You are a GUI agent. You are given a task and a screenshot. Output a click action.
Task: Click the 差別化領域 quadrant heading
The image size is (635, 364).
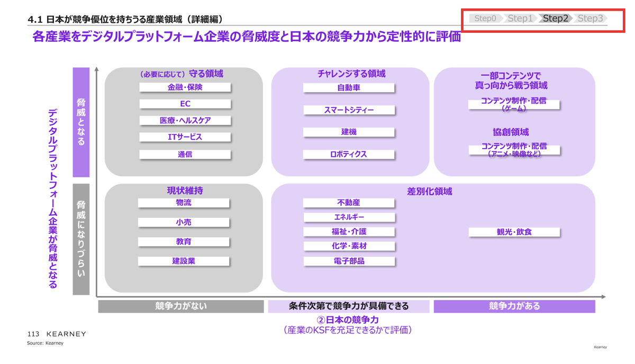pos(429,192)
